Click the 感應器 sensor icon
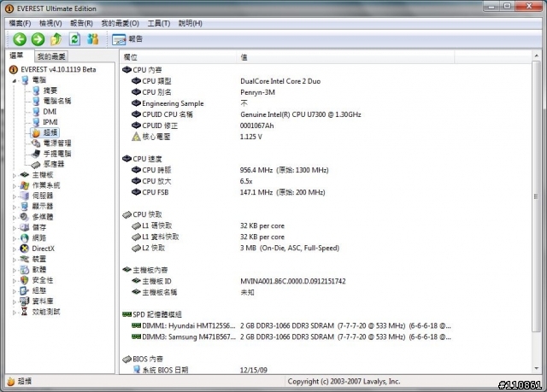Viewport: 547px width, 392px height. pyautogui.click(x=36, y=165)
